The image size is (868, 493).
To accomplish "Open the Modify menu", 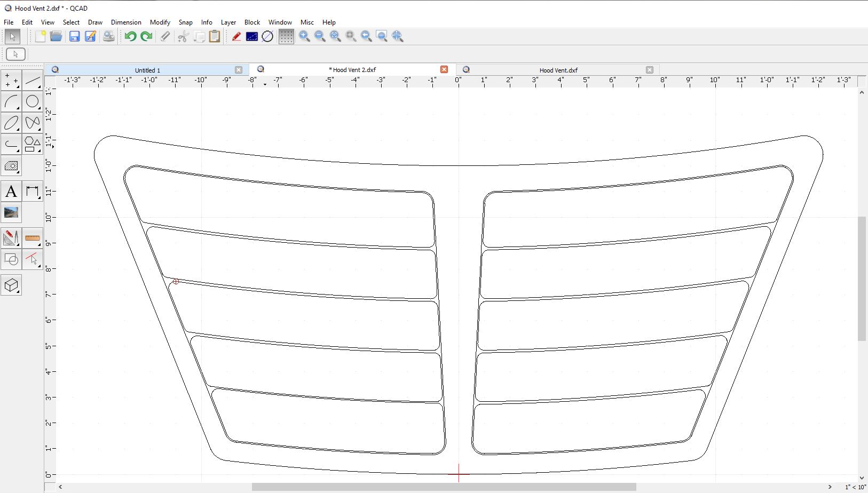I will coord(160,22).
